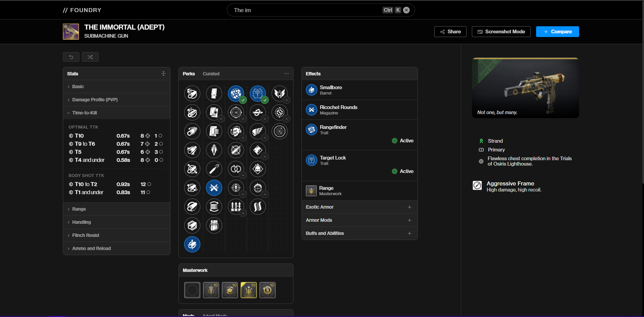Expand the Damage Profile (PVP) section
The width and height of the screenshot is (644, 317).
click(x=117, y=100)
